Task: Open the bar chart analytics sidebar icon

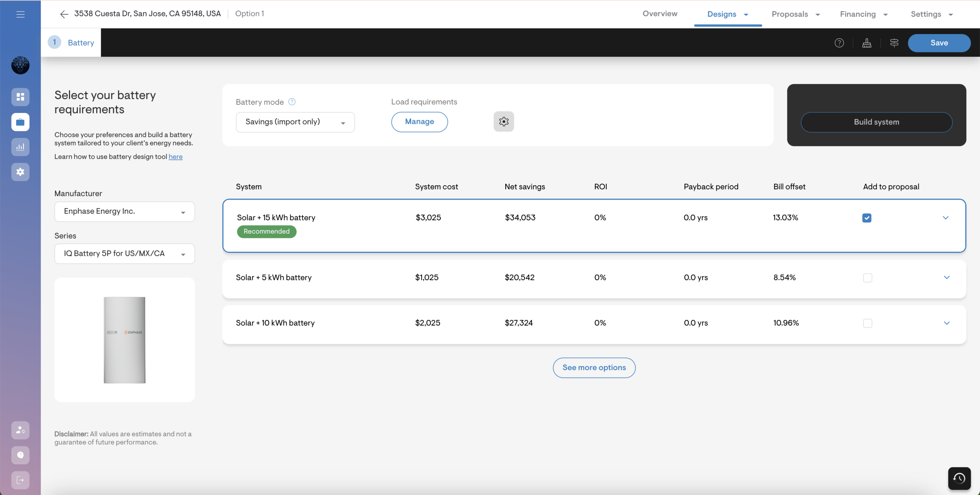Action: pos(20,147)
